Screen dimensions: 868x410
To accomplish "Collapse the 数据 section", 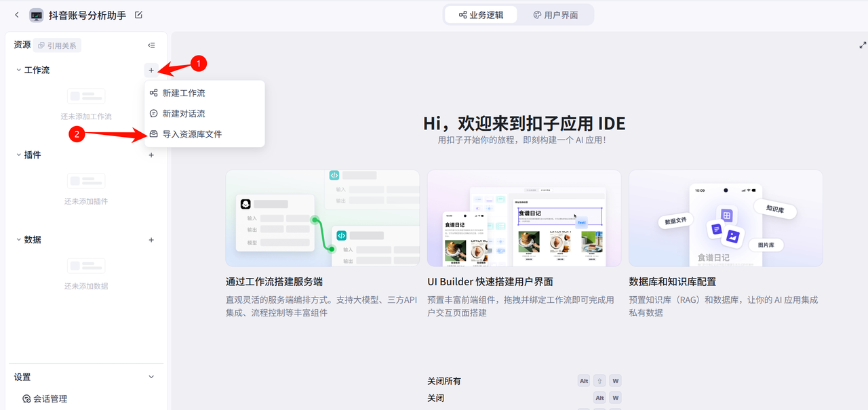I will point(19,240).
